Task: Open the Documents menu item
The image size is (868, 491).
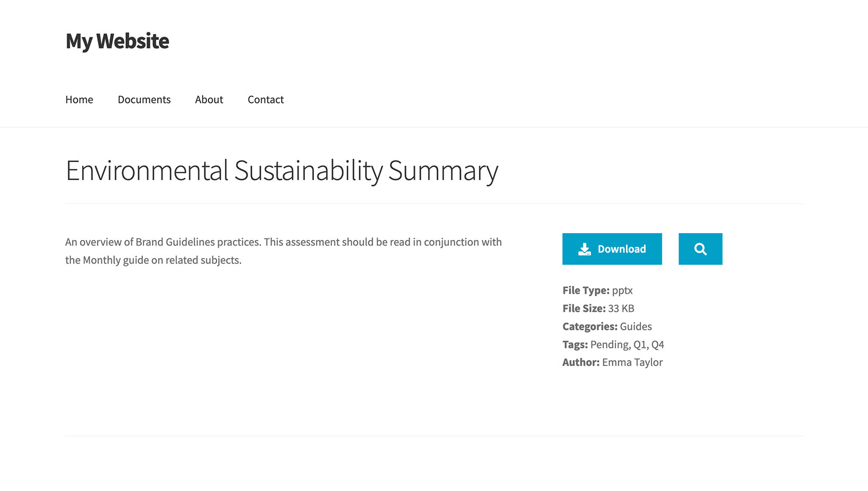Action: (x=144, y=100)
